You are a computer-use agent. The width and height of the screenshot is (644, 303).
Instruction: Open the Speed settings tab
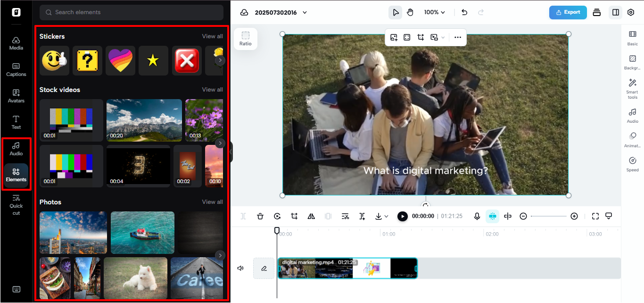pos(632,164)
